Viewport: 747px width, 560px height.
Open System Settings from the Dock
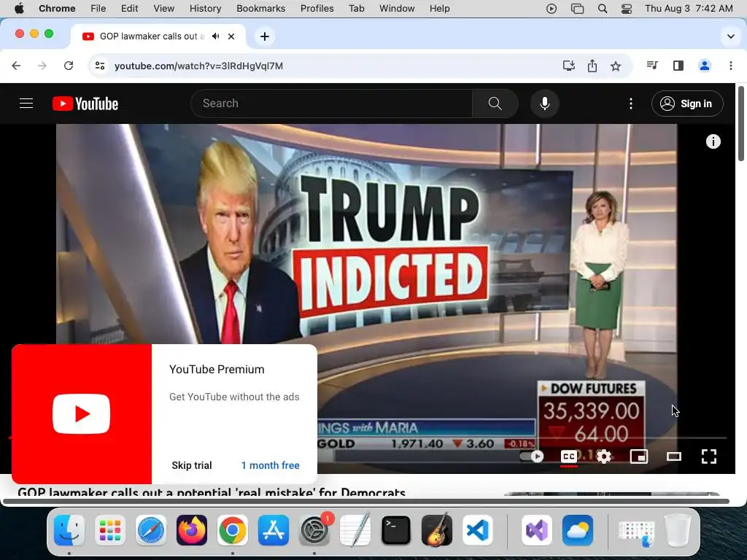click(x=314, y=530)
